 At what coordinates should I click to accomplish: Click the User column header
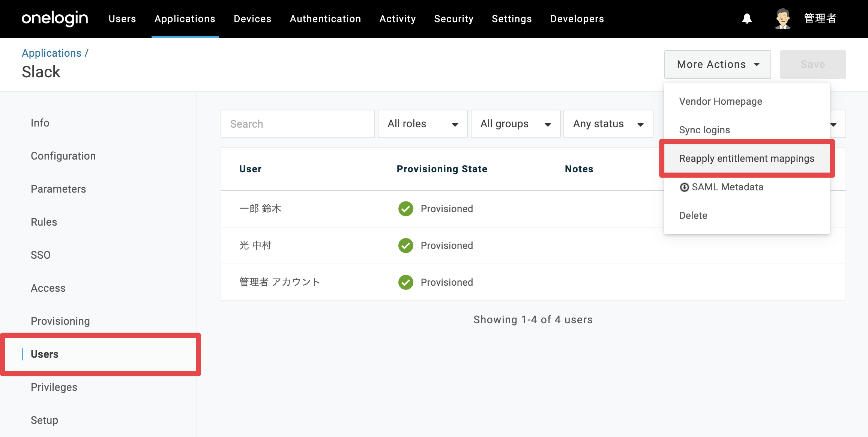(251, 169)
